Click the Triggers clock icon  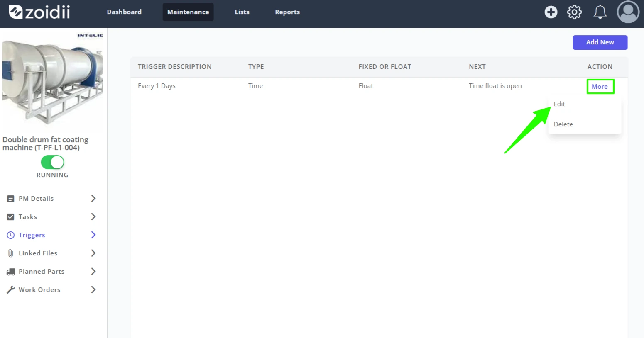pyautogui.click(x=11, y=235)
